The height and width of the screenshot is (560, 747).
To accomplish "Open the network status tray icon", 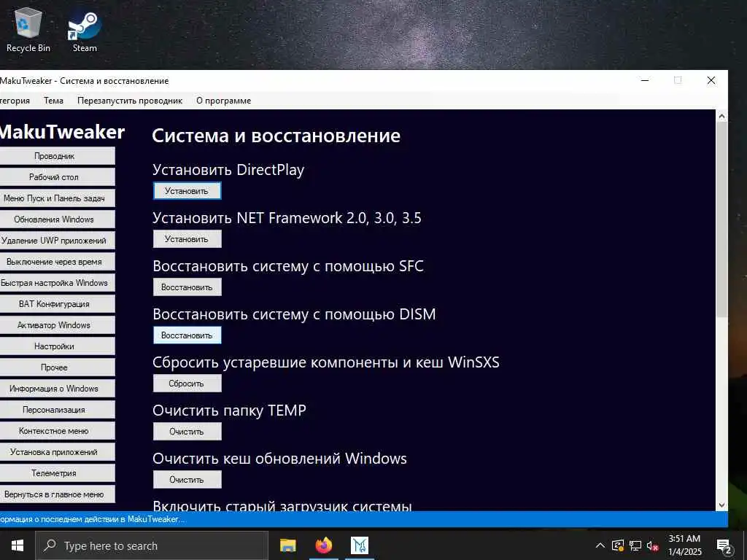I will 635,545.
